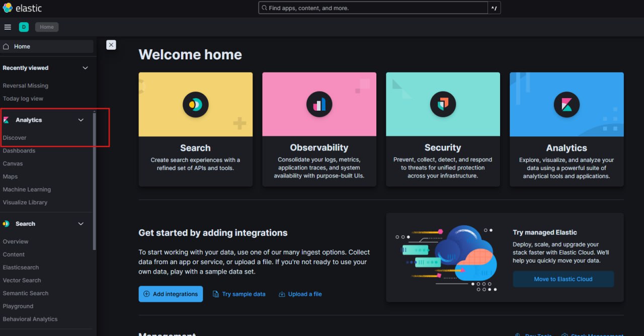Viewport: 644px width, 336px height.
Task: Open Content under the Search section
Action: coord(14,255)
